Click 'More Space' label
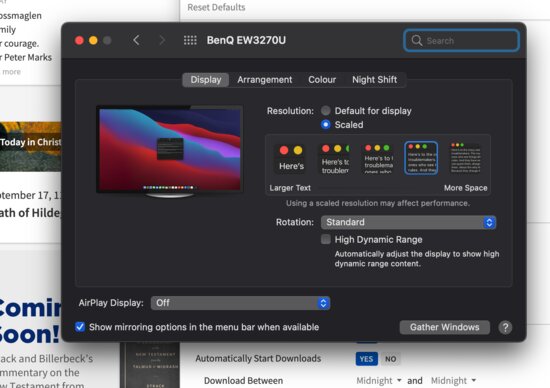The image size is (550, 388). (465, 188)
